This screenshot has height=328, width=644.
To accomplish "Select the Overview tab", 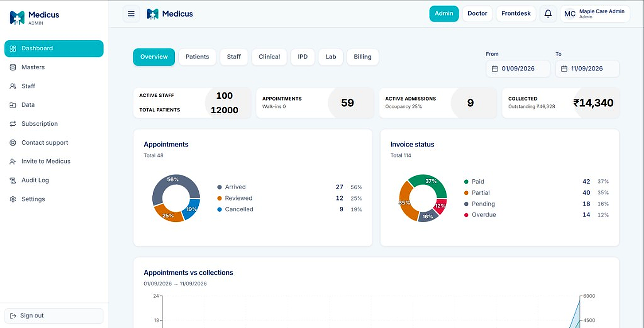I will coord(154,57).
